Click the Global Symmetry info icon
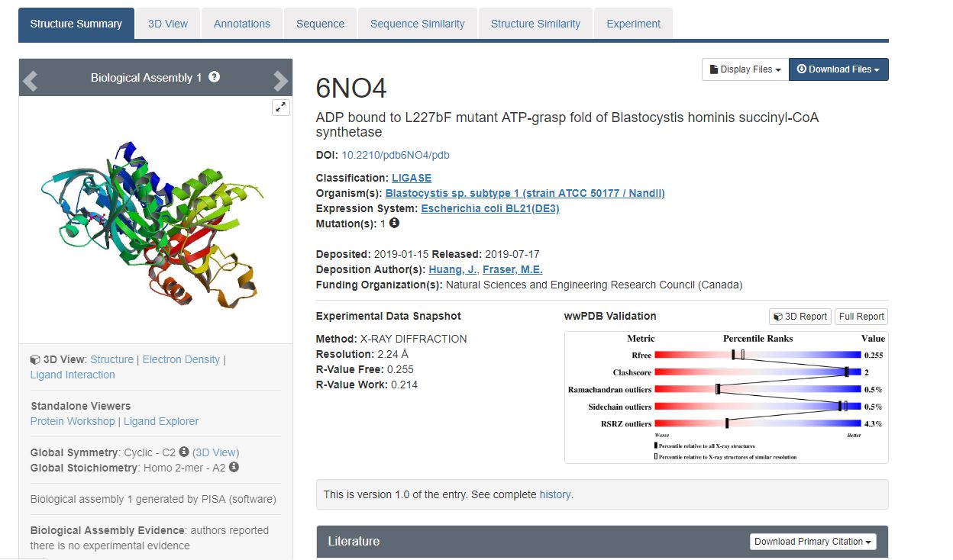953x560 pixels. 184,452
